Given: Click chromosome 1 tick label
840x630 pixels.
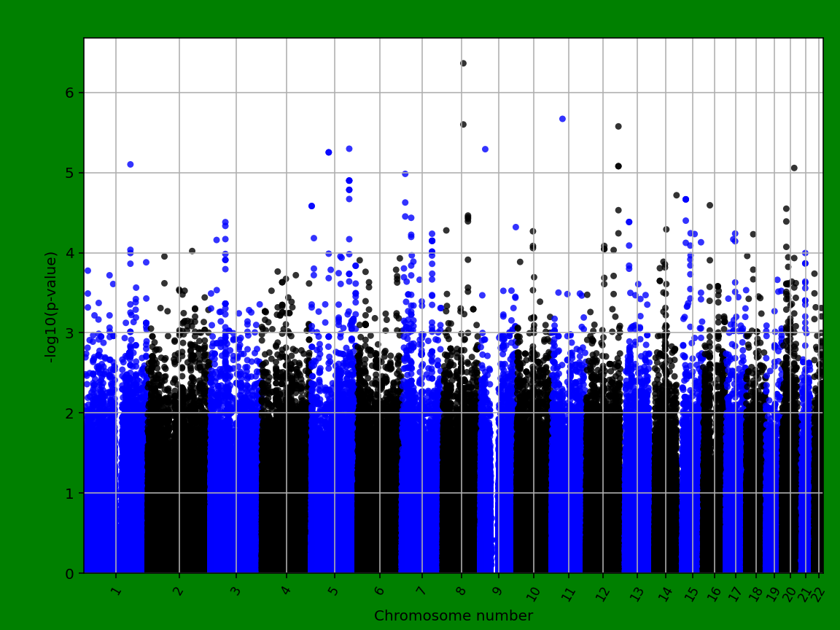Looking at the screenshot, I should [x=116, y=589].
